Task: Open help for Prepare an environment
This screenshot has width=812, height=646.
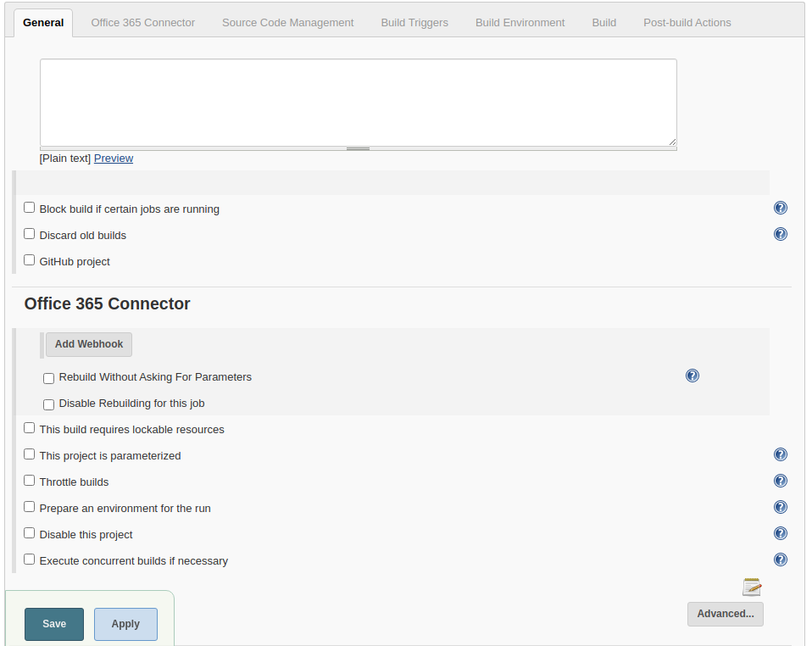Action: pyautogui.click(x=781, y=507)
